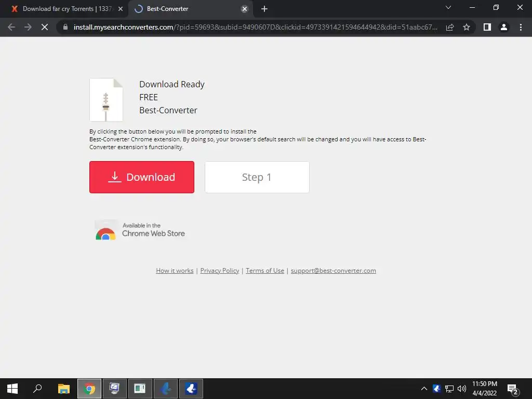
Task: Open the window-panel taskbar app
Action: point(140,389)
